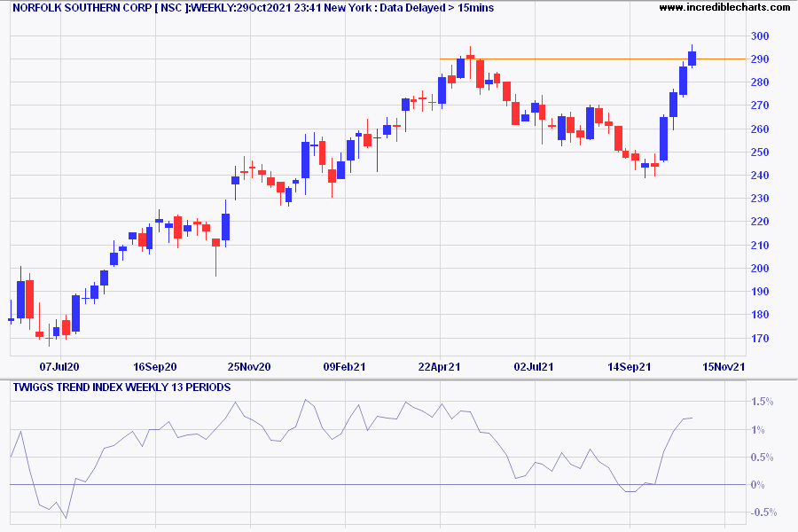Select the 0.5% indicator axis label
Viewport: 798px width, 532px height.
tap(763, 458)
